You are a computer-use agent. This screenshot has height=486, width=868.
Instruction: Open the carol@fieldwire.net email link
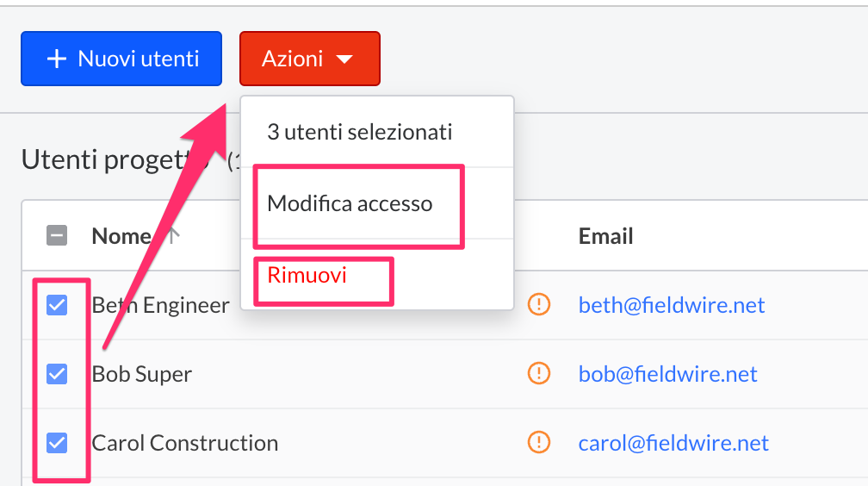click(x=673, y=443)
